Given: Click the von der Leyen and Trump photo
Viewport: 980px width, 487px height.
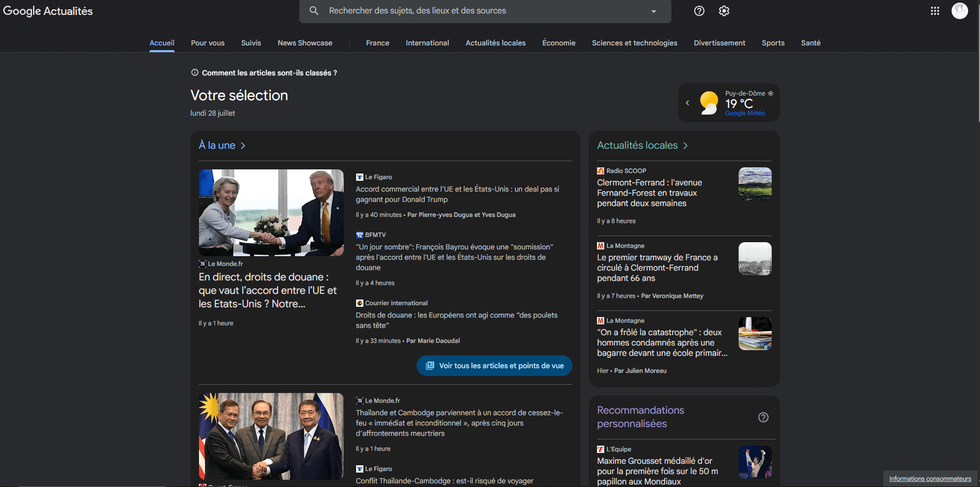Looking at the screenshot, I should (271, 213).
